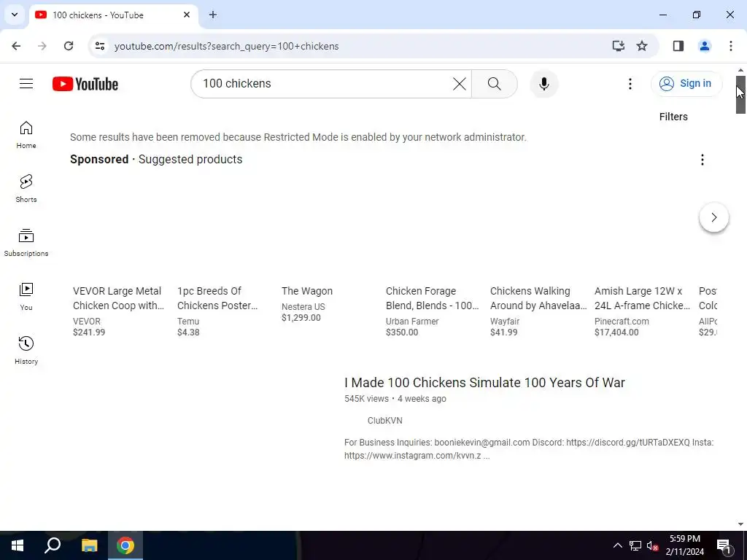Open Chrome's three-dot menu
The width and height of the screenshot is (747, 560).
[x=730, y=46]
